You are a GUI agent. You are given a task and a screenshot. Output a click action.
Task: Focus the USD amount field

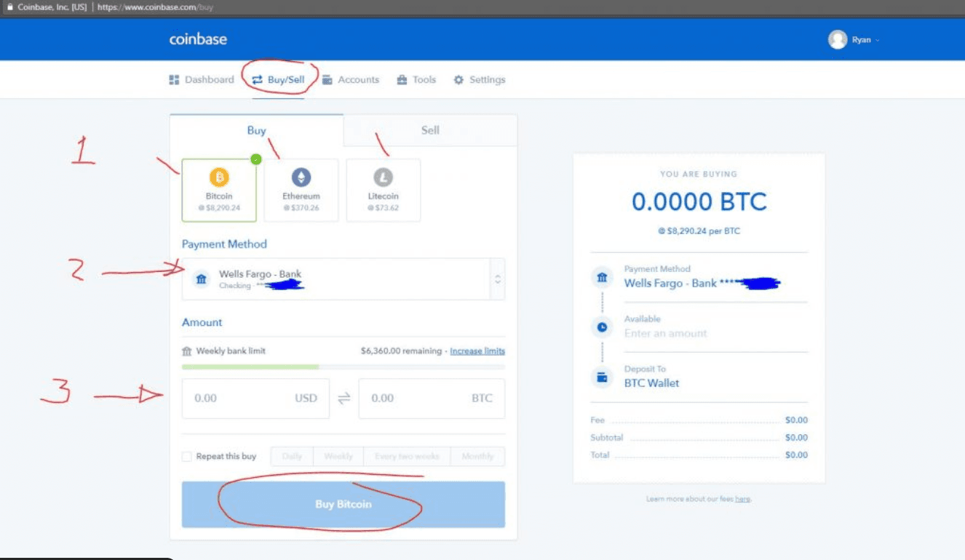click(255, 399)
